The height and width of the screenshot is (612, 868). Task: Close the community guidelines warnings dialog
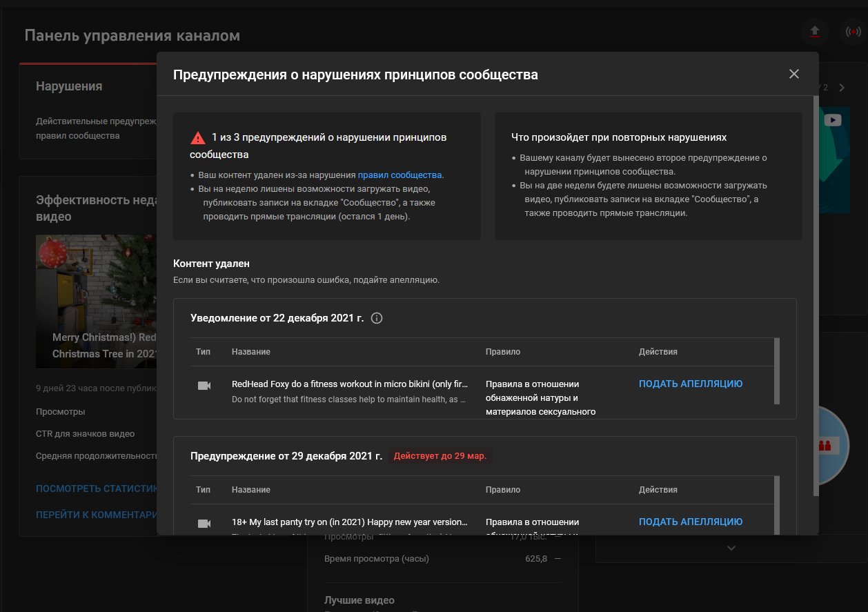794,74
